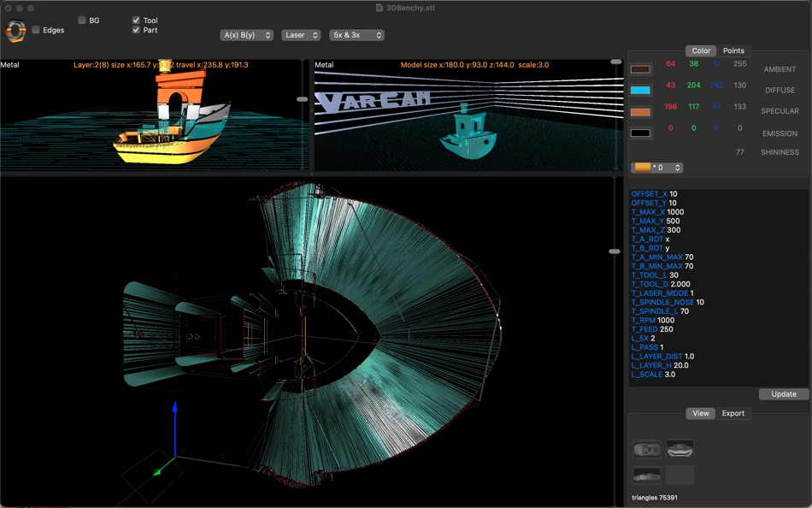Switch to the Points tab
The image size is (812, 508).
(x=733, y=50)
